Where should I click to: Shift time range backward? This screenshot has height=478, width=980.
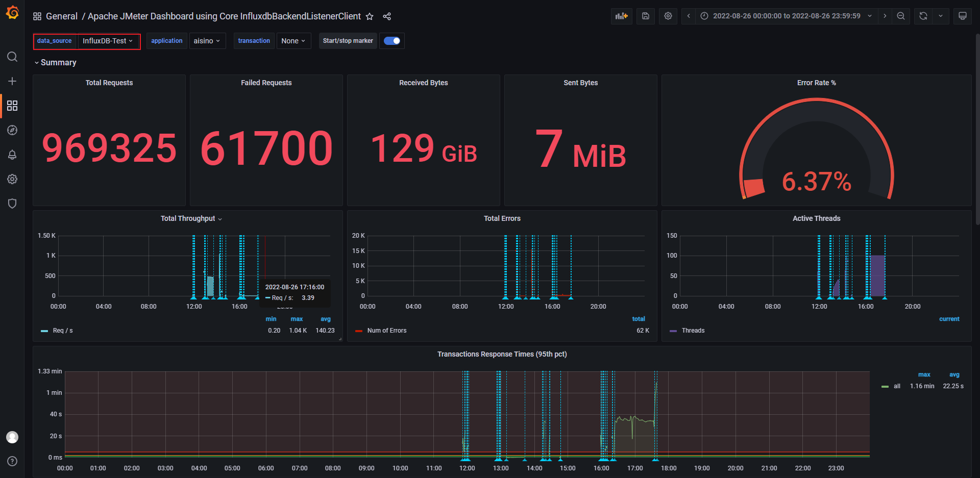click(x=689, y=16)
